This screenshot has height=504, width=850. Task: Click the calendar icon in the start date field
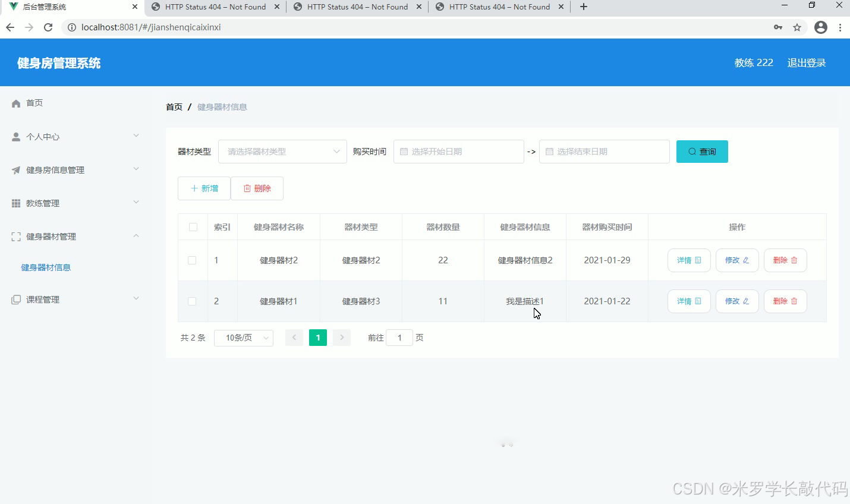pos(404,152)
